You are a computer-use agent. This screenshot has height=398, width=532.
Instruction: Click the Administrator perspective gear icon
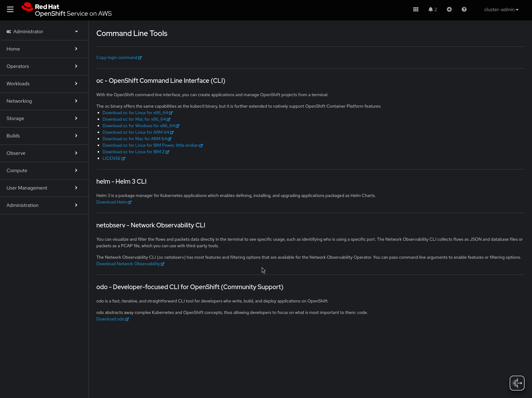coord(9,32)
